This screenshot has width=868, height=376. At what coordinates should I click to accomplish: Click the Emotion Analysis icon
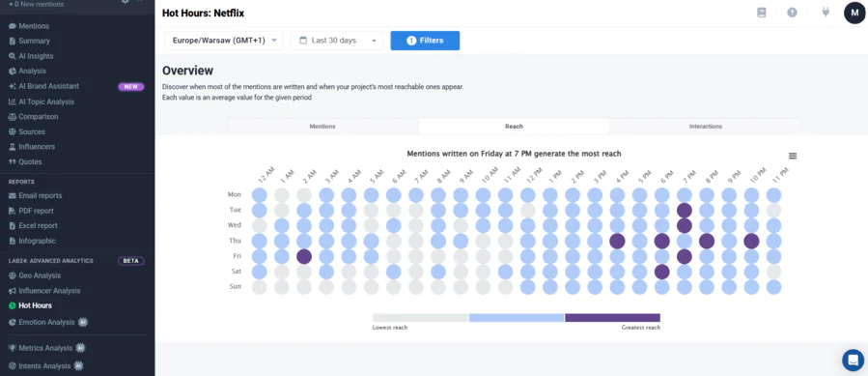click(13, 322)
